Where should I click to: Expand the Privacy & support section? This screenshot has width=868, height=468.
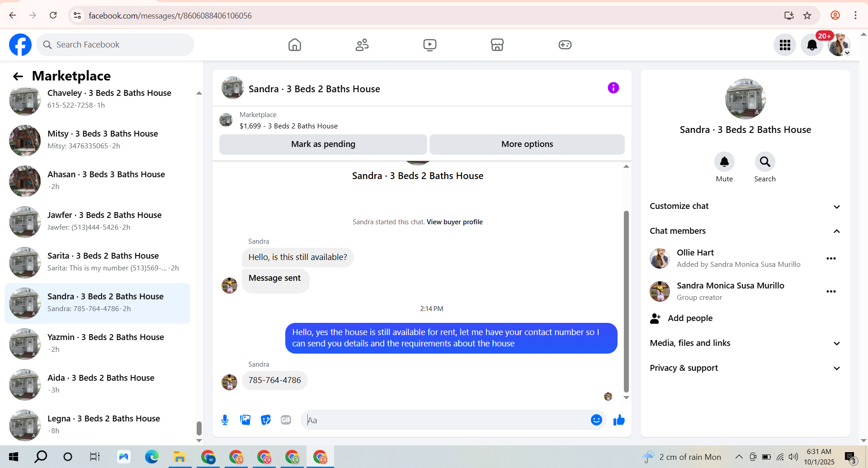point(745,368)
